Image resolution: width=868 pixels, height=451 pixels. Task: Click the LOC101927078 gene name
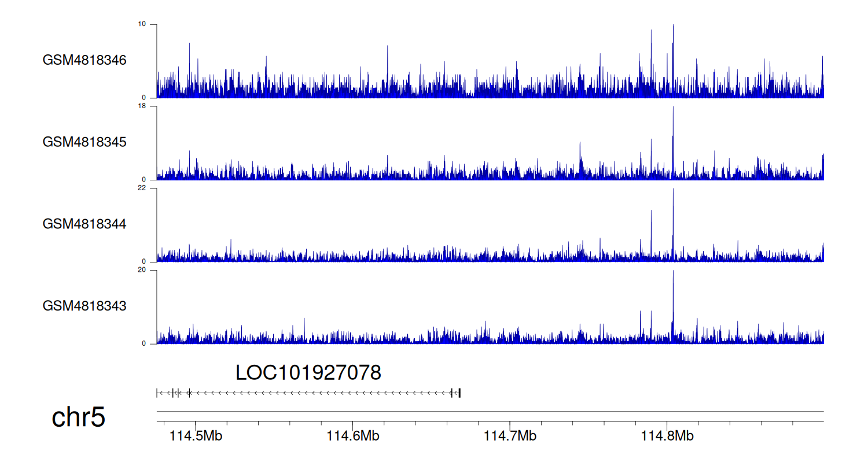click(x=308, y=373)
